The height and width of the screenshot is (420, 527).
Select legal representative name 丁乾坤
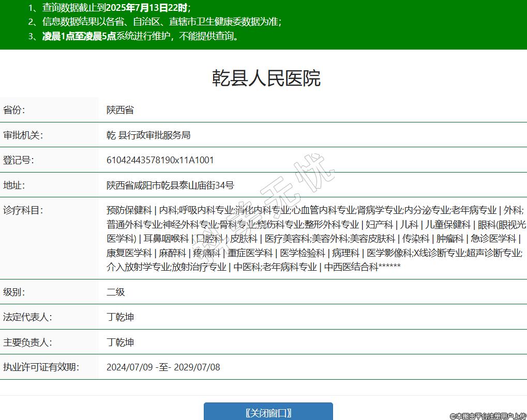pos(120,317)
